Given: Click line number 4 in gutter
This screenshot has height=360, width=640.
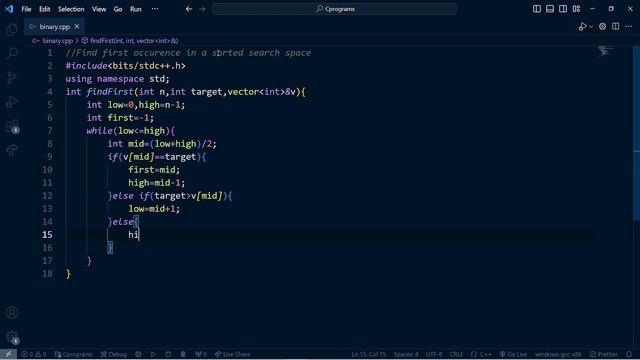Looking at the screenshot, I should tap(49, 92).
